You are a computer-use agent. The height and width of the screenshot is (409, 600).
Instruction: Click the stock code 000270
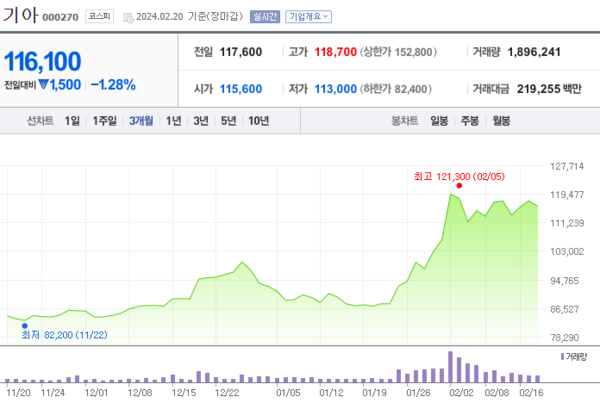point(60,17)
